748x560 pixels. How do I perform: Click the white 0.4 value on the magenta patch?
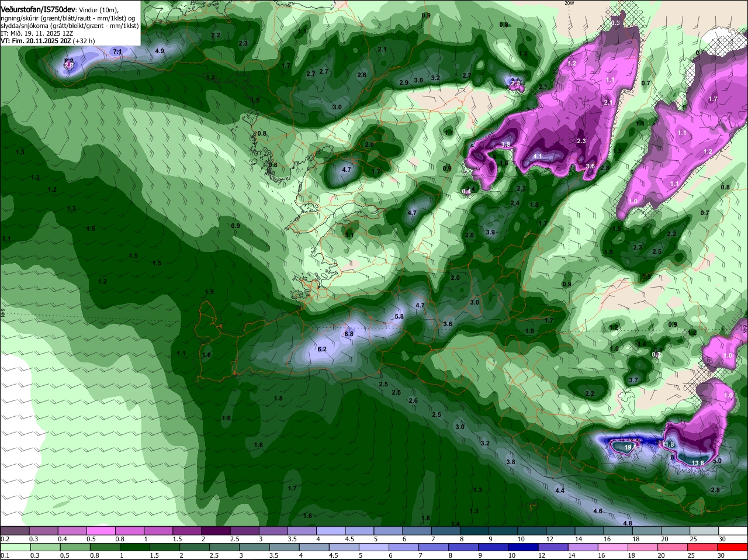pyautogui.click(x=466, y=192)
